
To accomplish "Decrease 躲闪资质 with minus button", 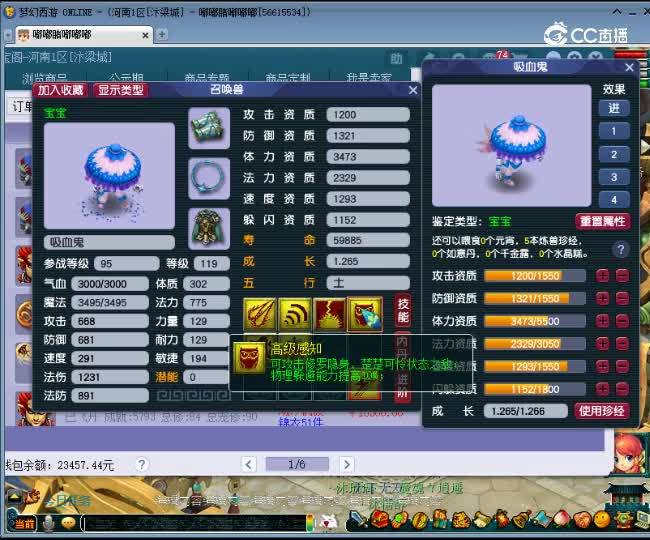I will pos(622,388).
